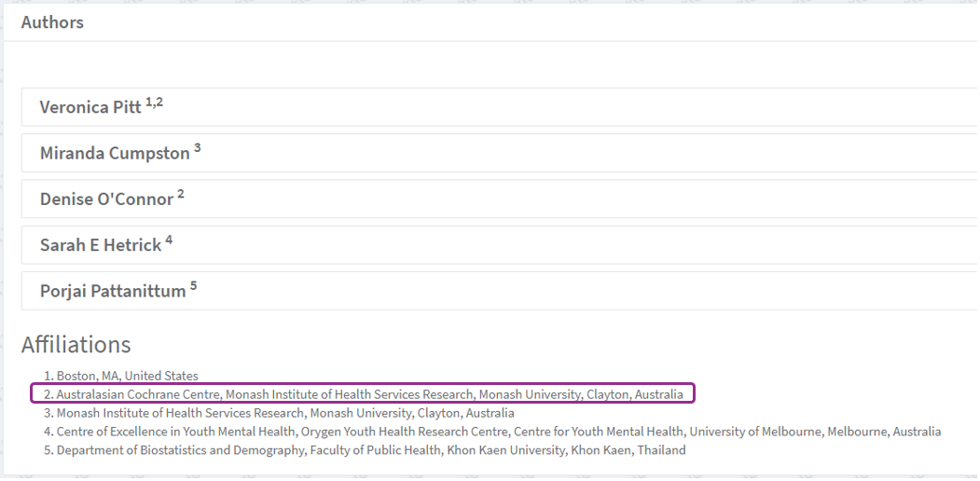This screenshot has height=481, width=980.
Task: Click the Authors section header
Action: pos(52,22)
